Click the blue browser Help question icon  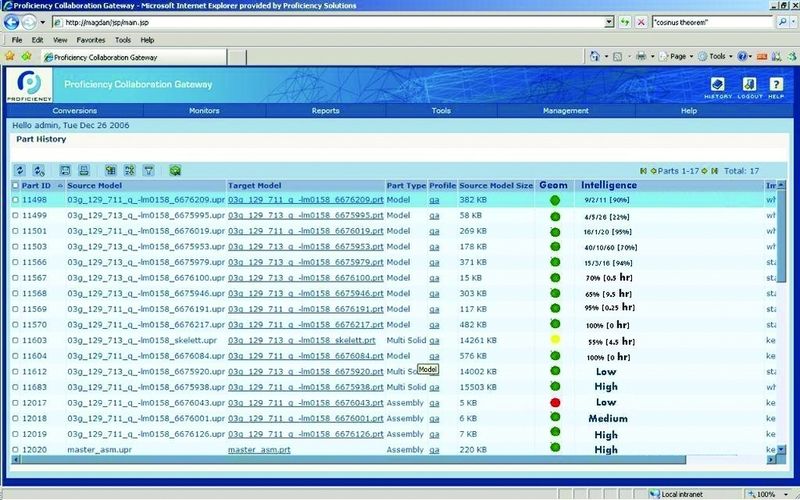tap(742, 57)
